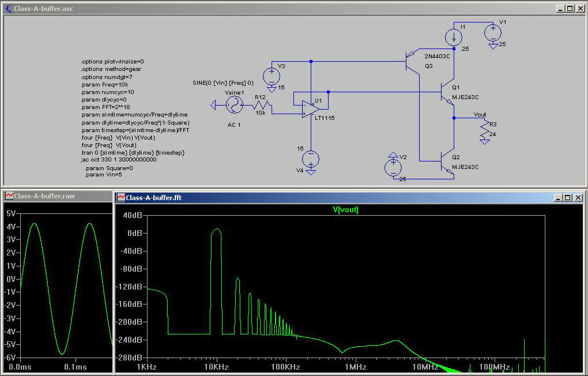Click the .param numcyc=10 directive

click(x=108, y=92)
